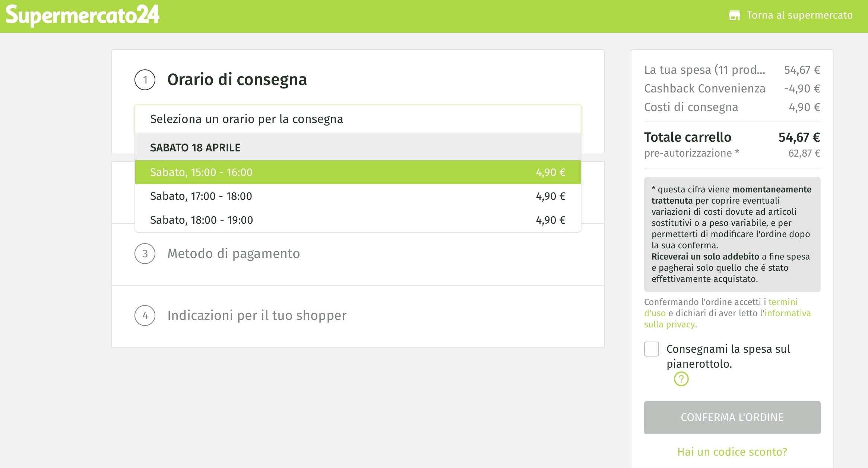
Task: Select the 'Sabato, 17:00 - 18:00' option
Action: (x=358, y=196)
